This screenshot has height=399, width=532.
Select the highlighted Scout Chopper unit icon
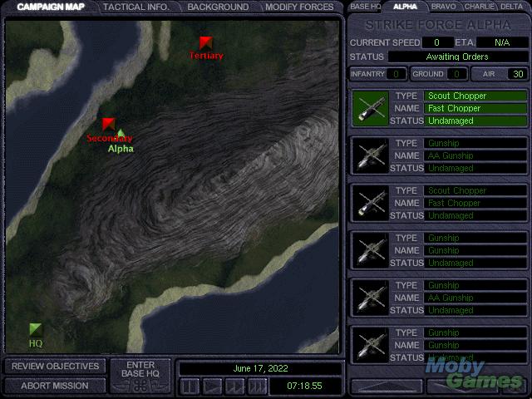[x=370, y=108]
